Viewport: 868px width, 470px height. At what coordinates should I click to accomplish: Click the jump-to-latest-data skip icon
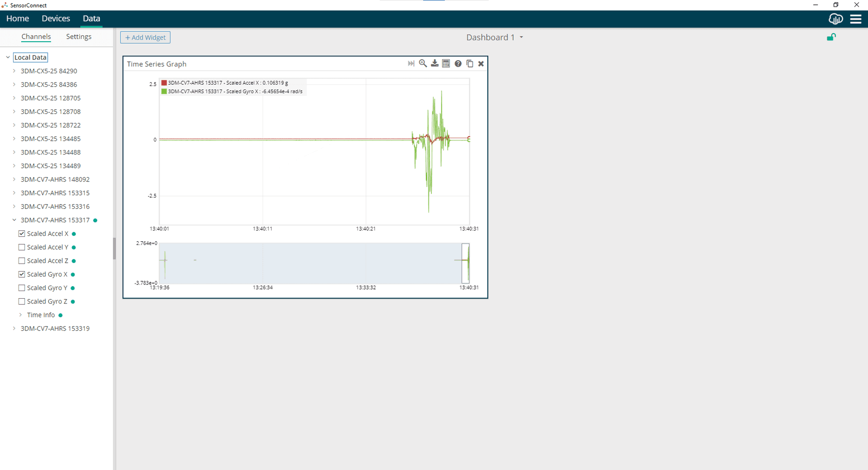[x=411, y=63]
